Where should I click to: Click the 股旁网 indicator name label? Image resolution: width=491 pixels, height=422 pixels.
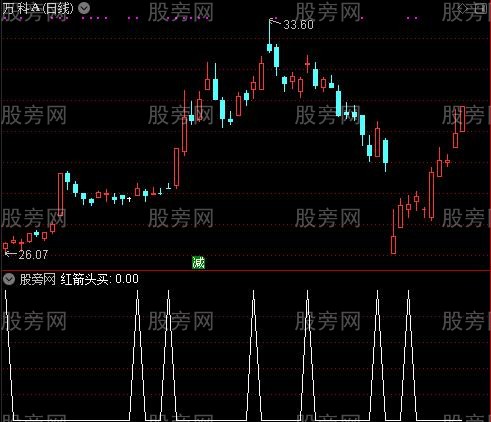(37, 279)
